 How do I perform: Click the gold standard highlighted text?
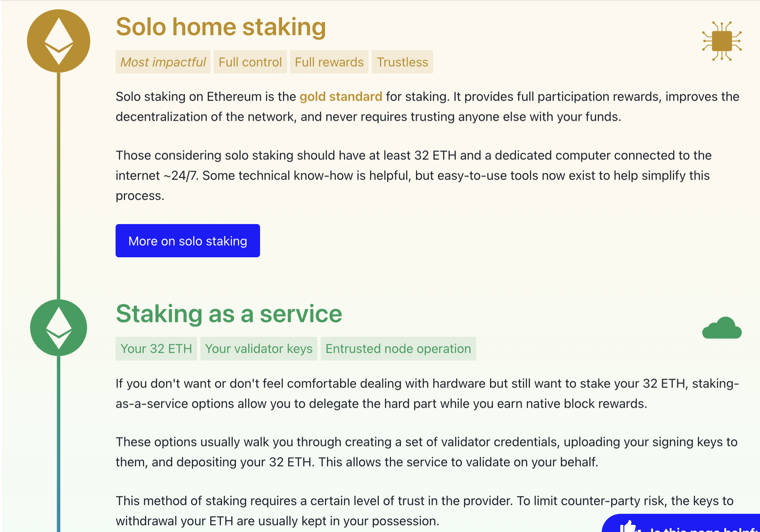(x=341, y=97)
